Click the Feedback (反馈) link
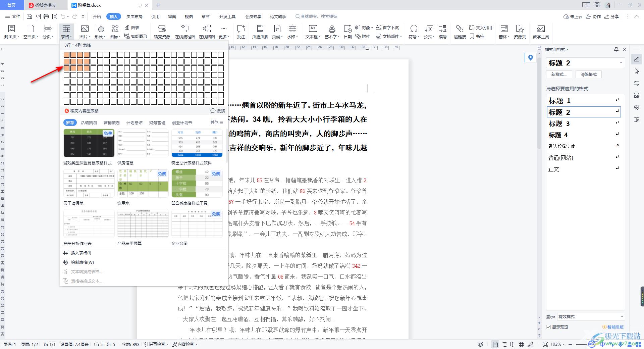The image size is (644, 349). pyautogui.click(x=218, y=111)
